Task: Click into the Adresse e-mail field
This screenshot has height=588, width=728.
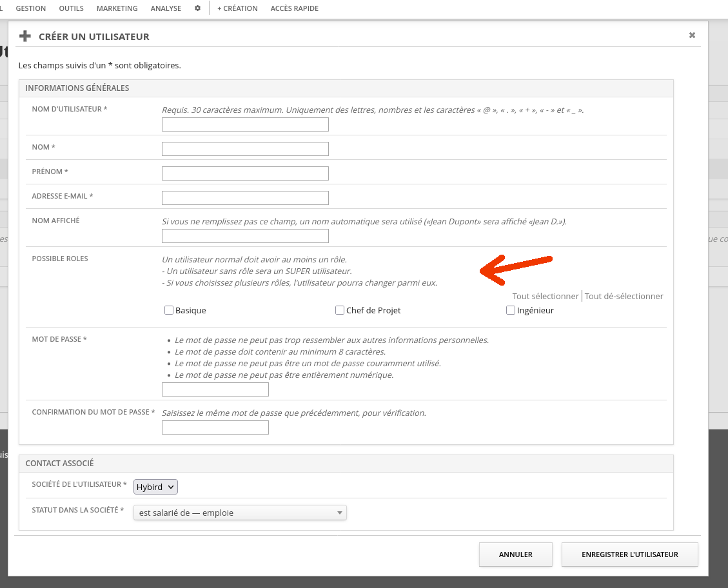Action: point(245,198)
